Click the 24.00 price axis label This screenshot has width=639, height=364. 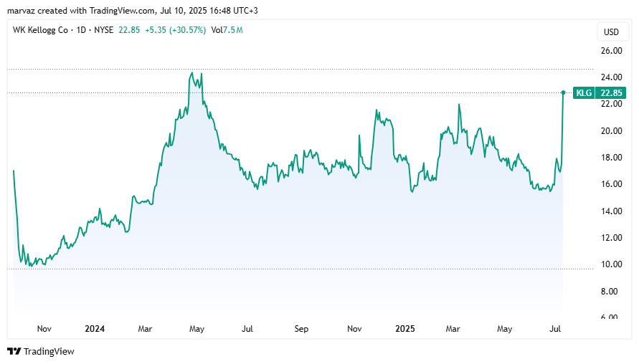click(611, 77)
